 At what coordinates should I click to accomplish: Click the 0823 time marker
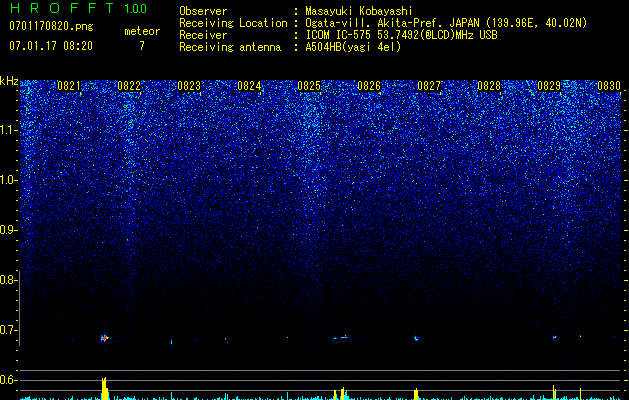click(x=189, y=86)
